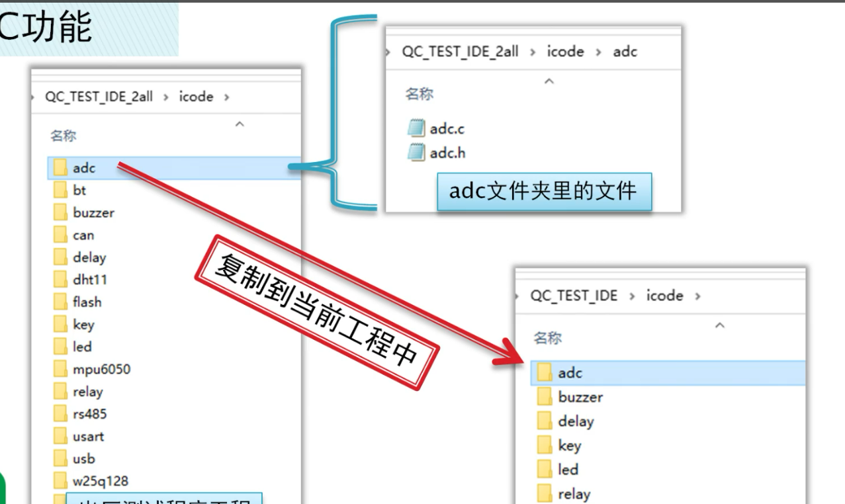Expand chevron between QC_TEST_IDE_2all and icode in adc window
The width and height of the screenshot is (845, 504).
click(533, 52)
